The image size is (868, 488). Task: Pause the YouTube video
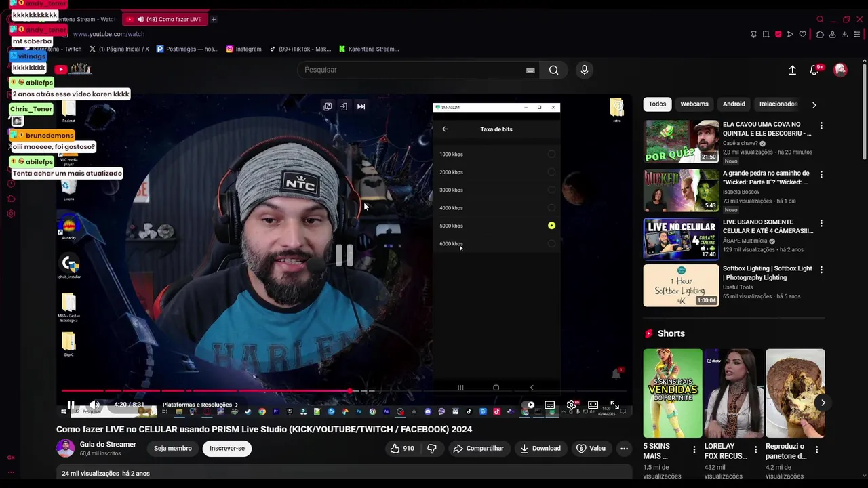point(71,405)
